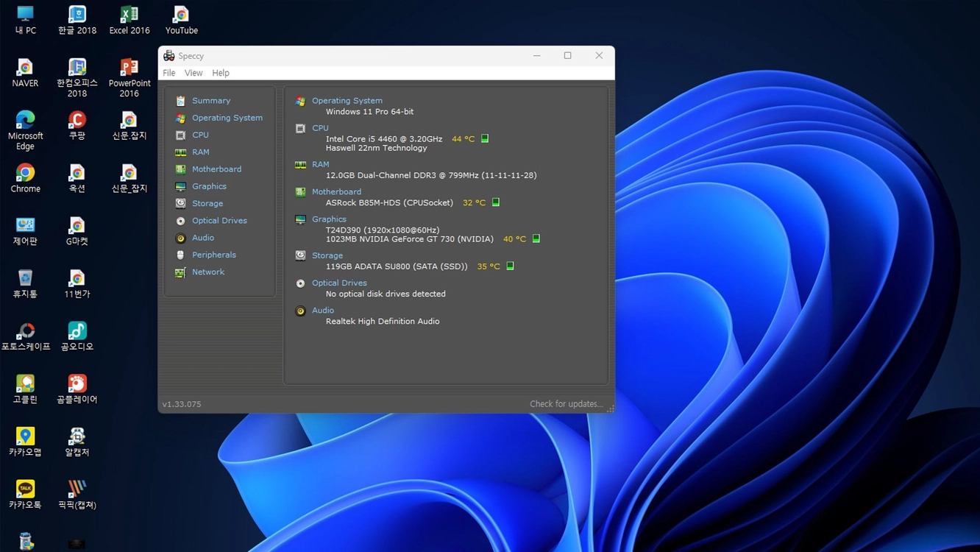Open the Motherboard heading link in summary
980x552 pixels.
point(336,192)
